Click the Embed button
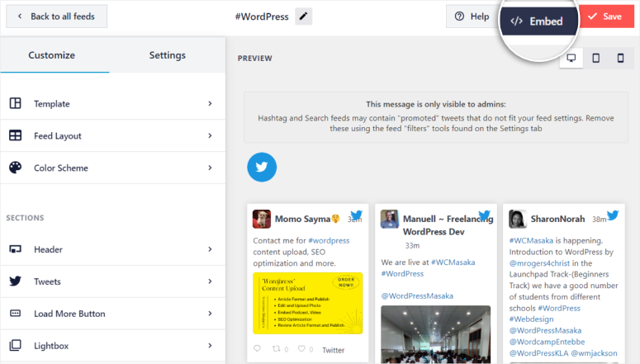640x364 pixels. click(538, 21)
